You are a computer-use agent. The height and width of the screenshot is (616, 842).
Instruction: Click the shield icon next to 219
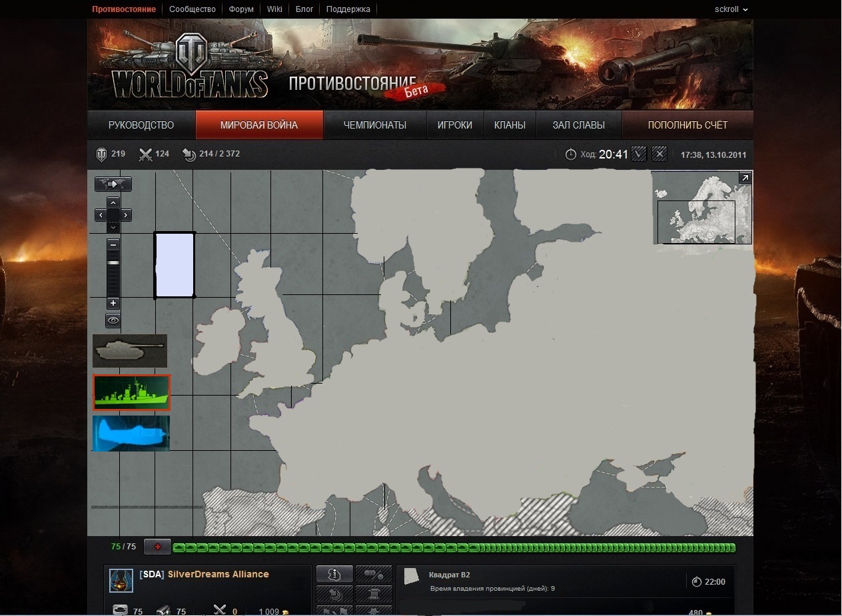coord(102,154)
